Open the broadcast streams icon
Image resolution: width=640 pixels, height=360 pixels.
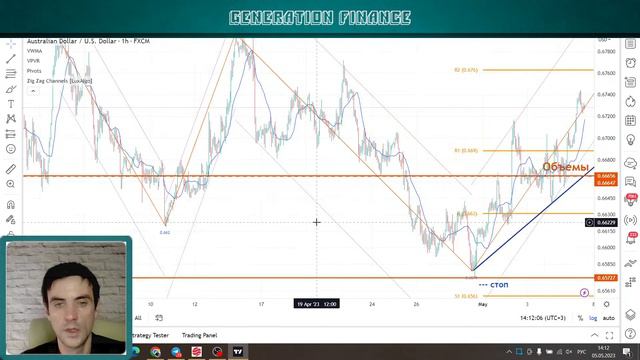630,220
